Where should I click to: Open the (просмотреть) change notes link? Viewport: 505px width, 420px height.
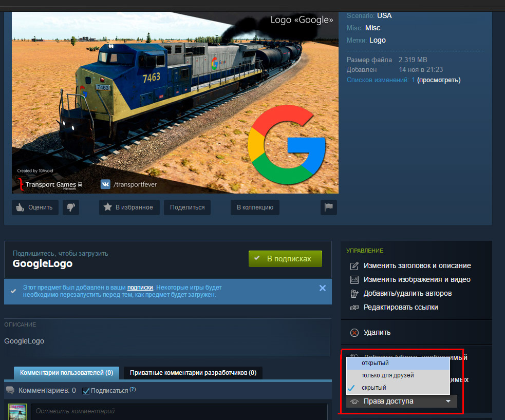pyautogui.click(x=439, y=80)
